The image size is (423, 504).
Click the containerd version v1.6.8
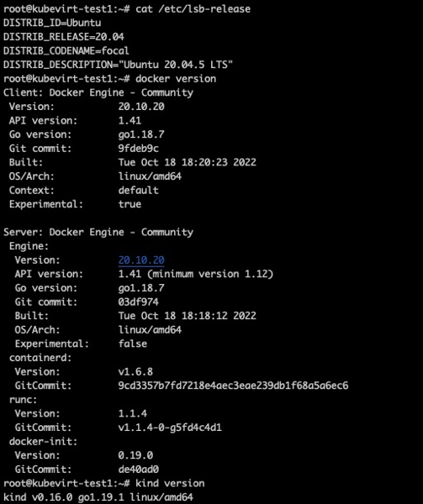135,371
